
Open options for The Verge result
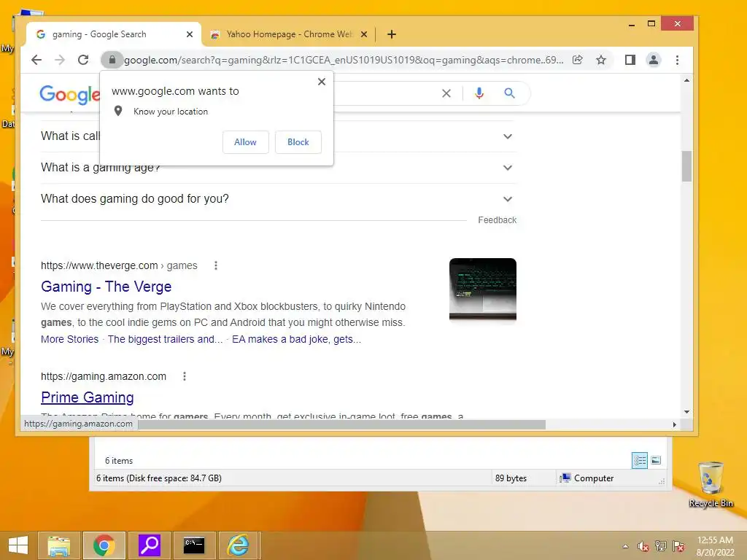[x=216, y=265]
